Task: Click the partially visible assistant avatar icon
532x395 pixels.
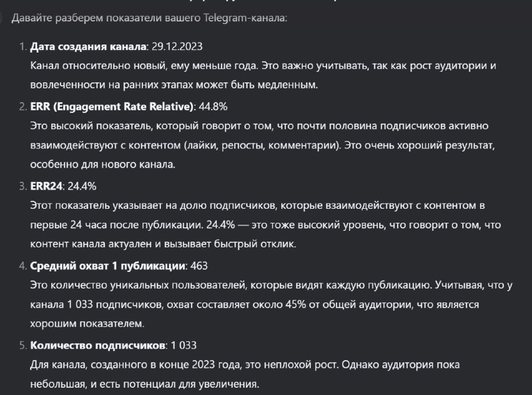Action: coord(1,17)
